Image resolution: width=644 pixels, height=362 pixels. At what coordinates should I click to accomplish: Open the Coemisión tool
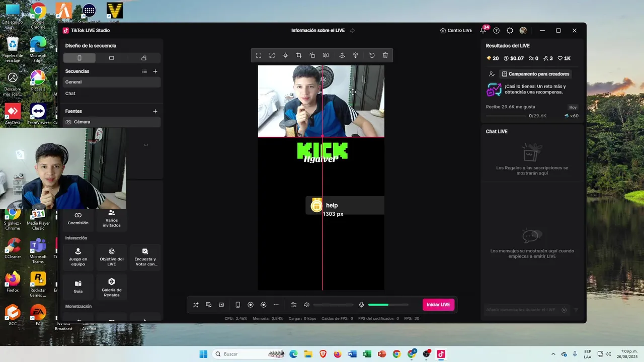(78, 218)
